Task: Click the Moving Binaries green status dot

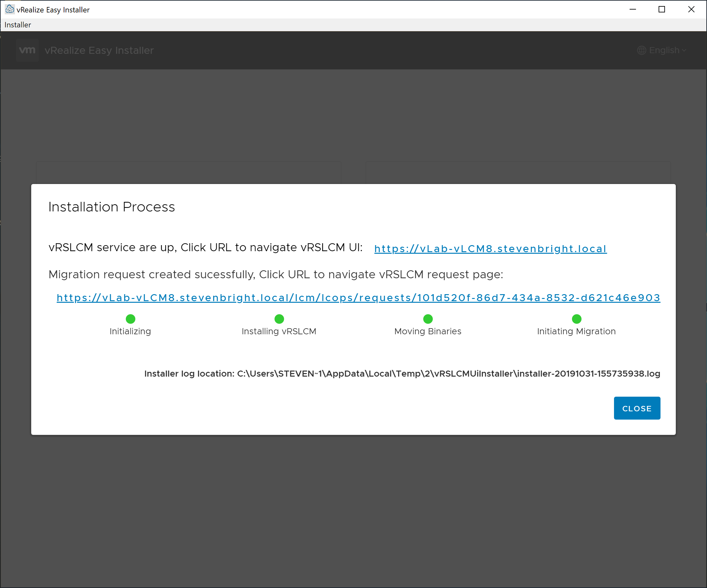Action: pyautogui.click(x=428, y=319)
